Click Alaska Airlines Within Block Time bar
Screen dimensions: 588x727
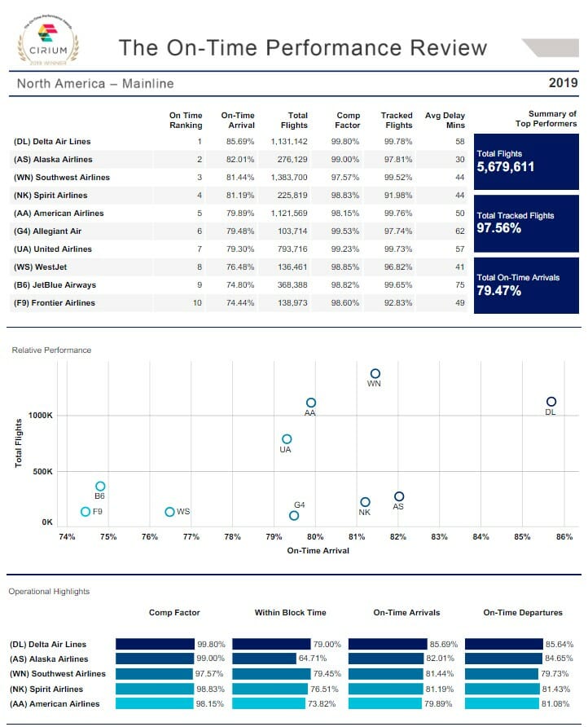pos(264,659)
